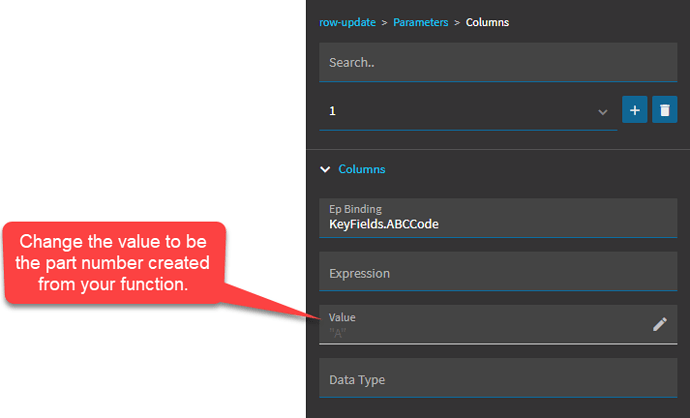Focus the Expression field

[498, 271]
